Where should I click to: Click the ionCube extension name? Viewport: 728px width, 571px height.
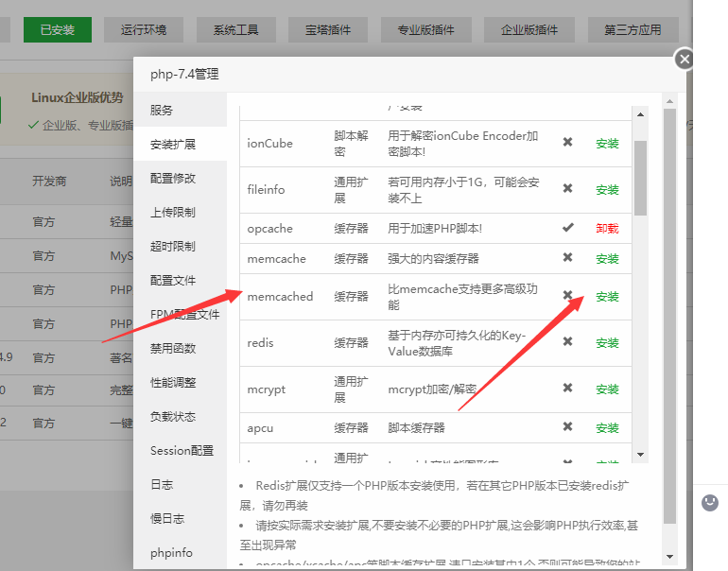(x=269, y=144)
